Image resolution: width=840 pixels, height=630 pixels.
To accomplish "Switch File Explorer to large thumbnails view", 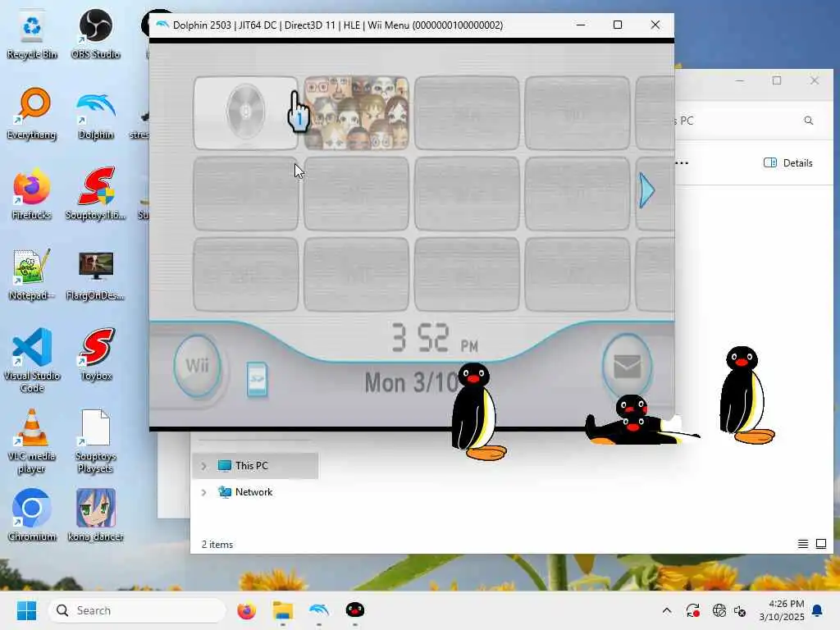I will [x=820, y=545].
